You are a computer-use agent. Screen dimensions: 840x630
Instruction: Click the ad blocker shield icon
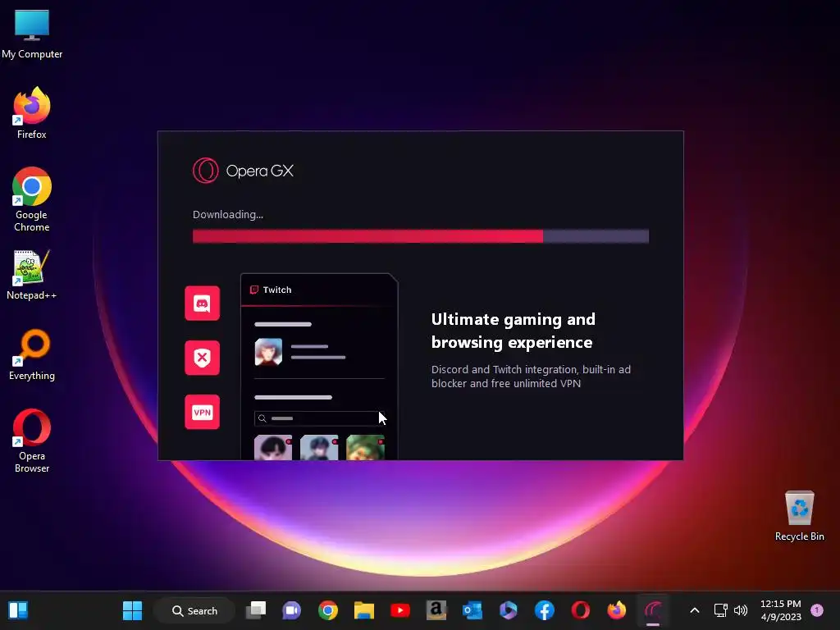point(202,358)
